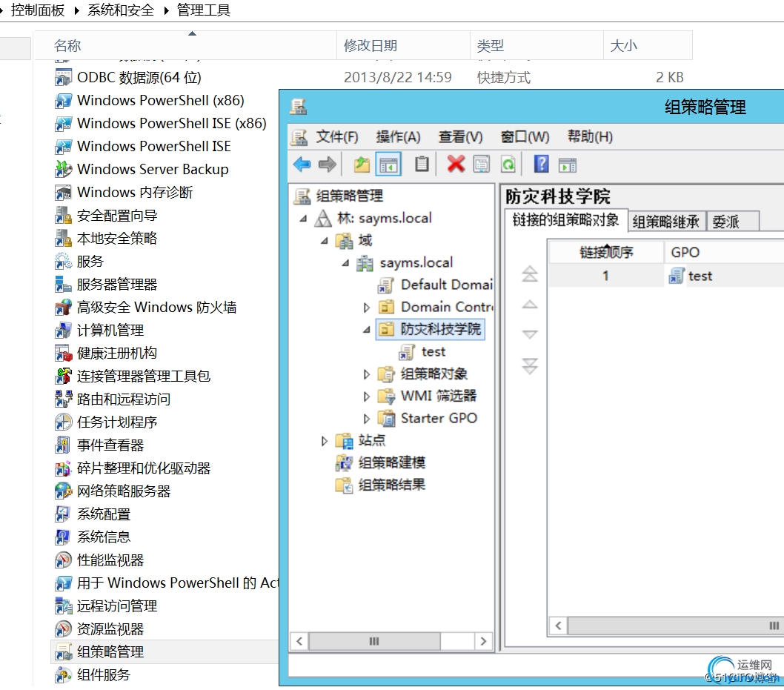Click the Forward arrow in the toolbar
784x690 pixels.
(x=328, y=164)
